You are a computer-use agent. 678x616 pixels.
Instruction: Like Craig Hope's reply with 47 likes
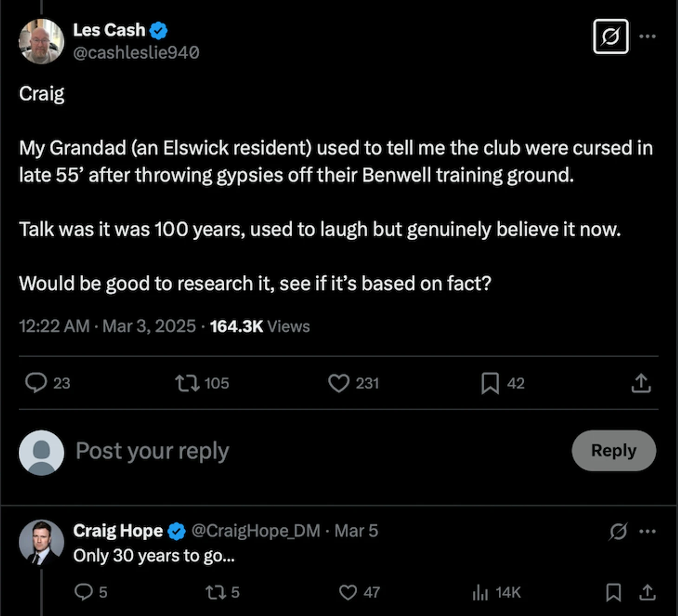coord(348,592)
